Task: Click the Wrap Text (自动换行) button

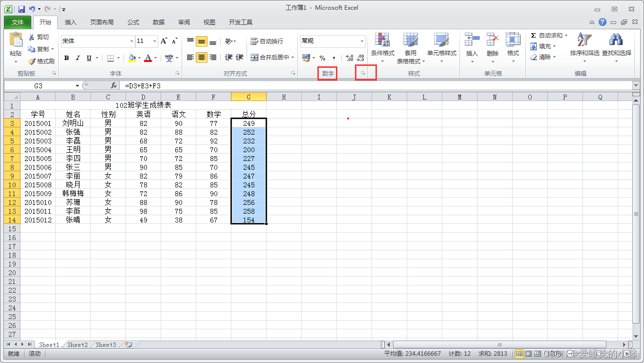Action: tap(267, 41)
